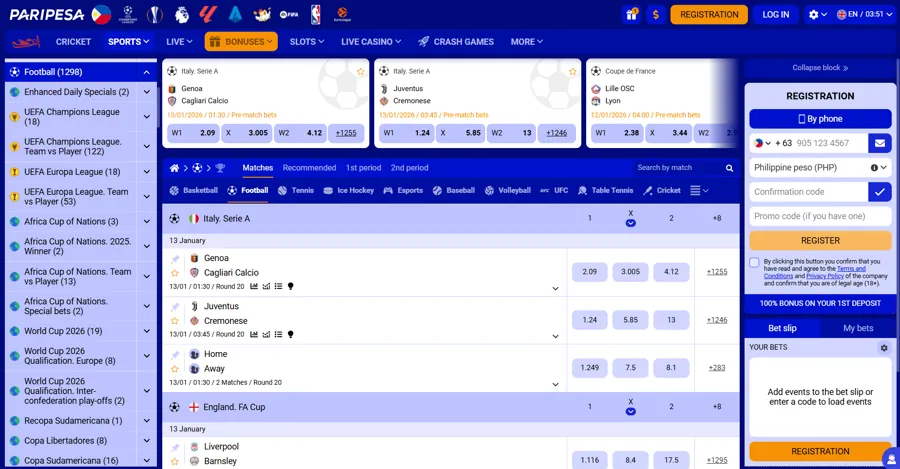The image size is (900, 469).
Task: Star the Liverpool – Barnsley match row
Action: click(x=175, y=461)
